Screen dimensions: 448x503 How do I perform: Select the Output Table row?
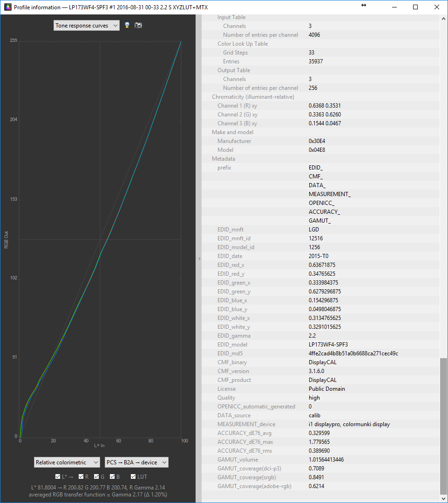(x=321, y=70)
